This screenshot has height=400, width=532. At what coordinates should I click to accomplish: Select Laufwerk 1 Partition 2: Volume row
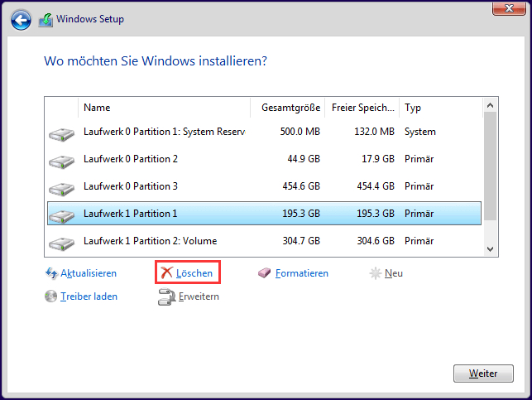point(264,241)
